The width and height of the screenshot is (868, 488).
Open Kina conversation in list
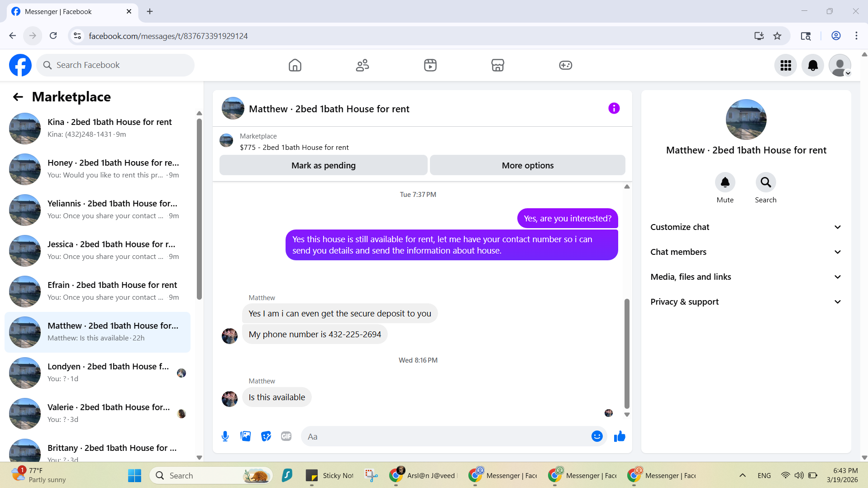click(97, 129)
